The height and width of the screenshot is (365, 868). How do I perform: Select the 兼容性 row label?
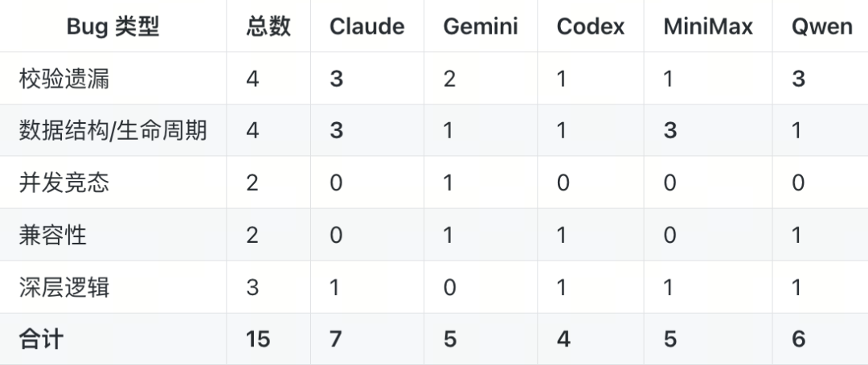(x=53, y=235)
